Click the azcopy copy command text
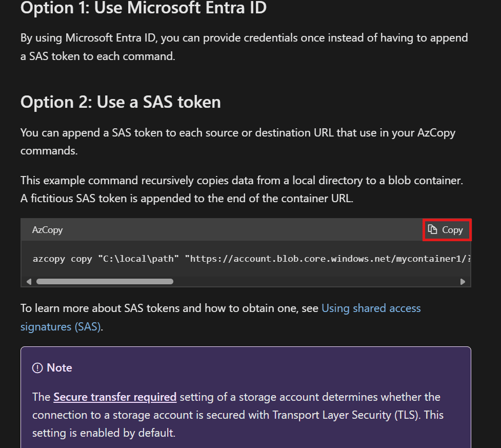Viewport: 501px width, 448px height. (x=251, y=259)
